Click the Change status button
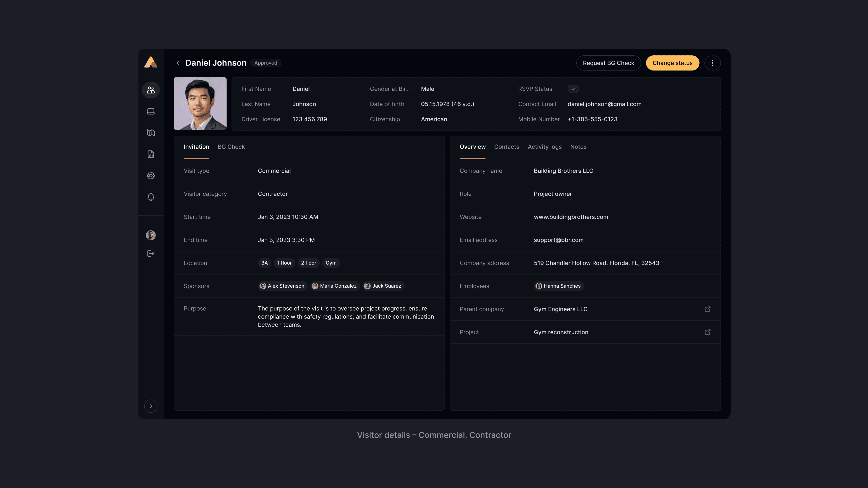The width and height of the screenshot is (868, 488). [x=672, y=63]
